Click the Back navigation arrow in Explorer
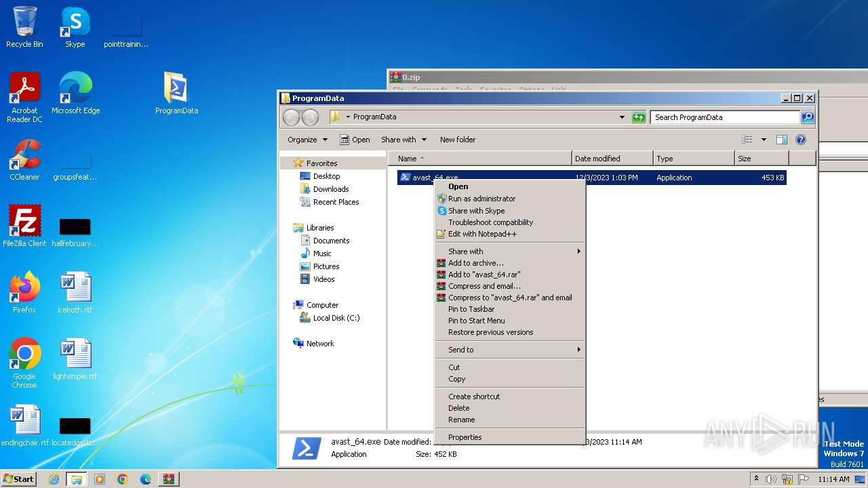 (x=292, y=117)
